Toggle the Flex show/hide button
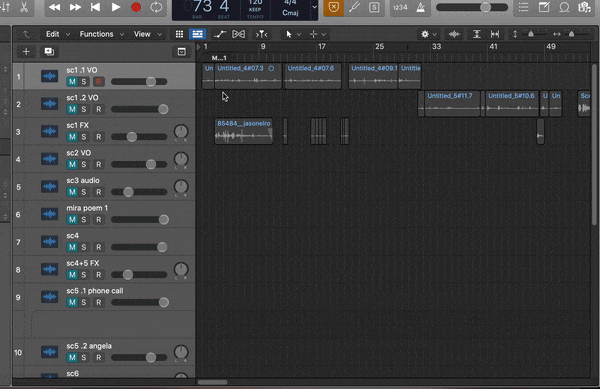Image resolution: width=600 pixels, height=389 pixels. pyautogui.click(x=238, y=34)
